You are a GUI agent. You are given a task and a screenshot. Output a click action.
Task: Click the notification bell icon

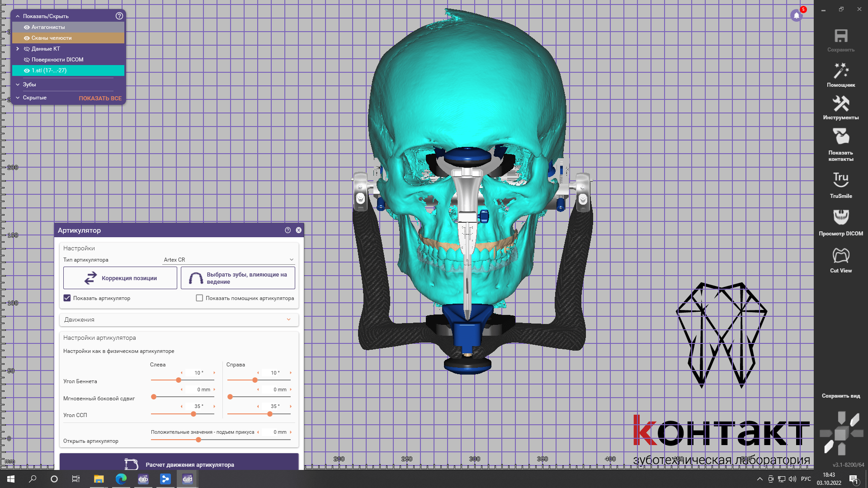pyautogui.click(x=797, y=15)
